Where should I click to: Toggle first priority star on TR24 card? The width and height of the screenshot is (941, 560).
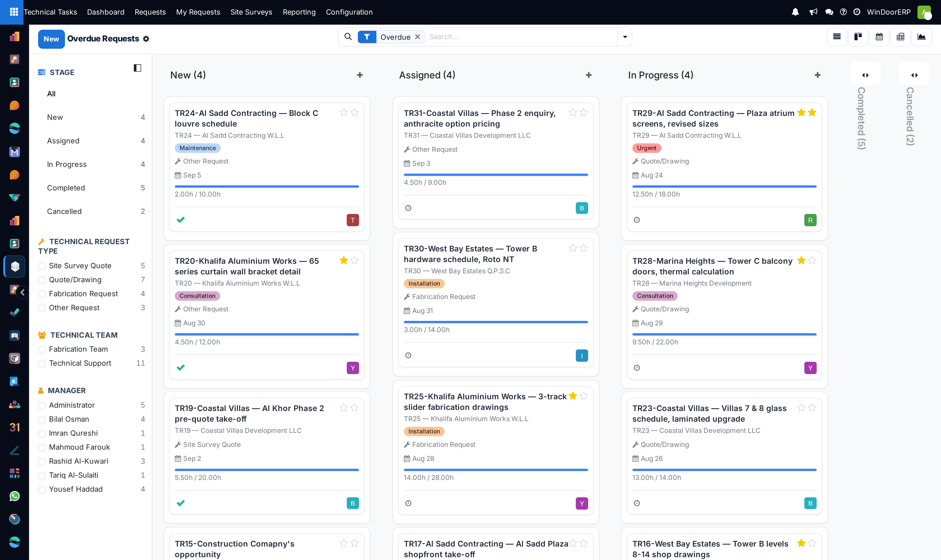[x=343, y=113]
